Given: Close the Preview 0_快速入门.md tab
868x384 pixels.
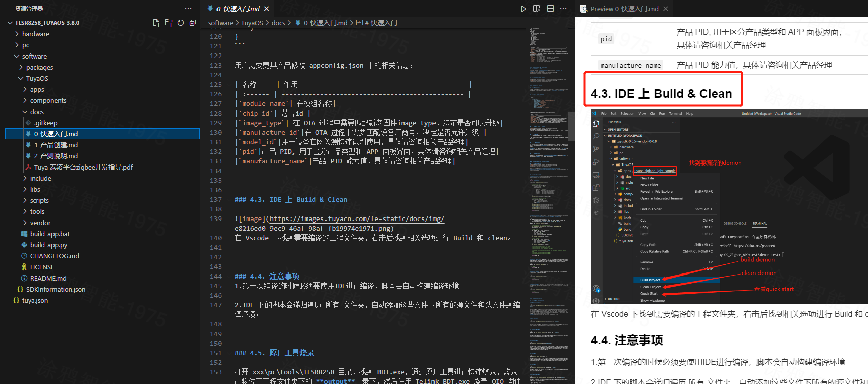Looking at the screenshot, I should (666, 9).
